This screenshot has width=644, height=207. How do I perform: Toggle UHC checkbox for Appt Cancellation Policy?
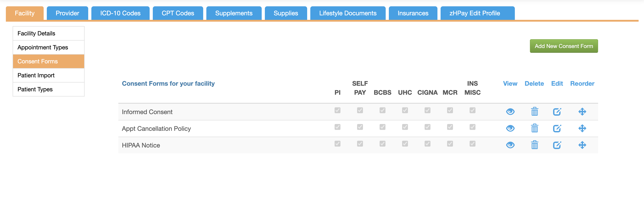tap(405, 127)
